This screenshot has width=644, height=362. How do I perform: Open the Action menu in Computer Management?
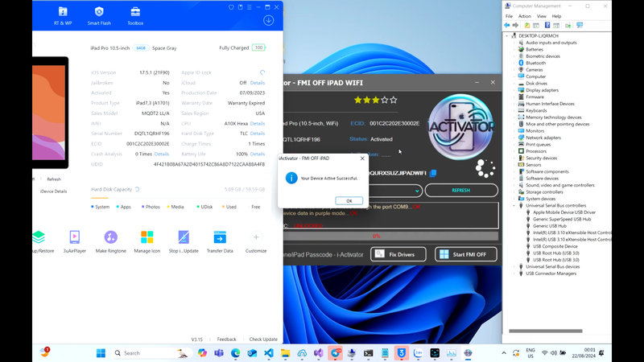click(525, 16)
